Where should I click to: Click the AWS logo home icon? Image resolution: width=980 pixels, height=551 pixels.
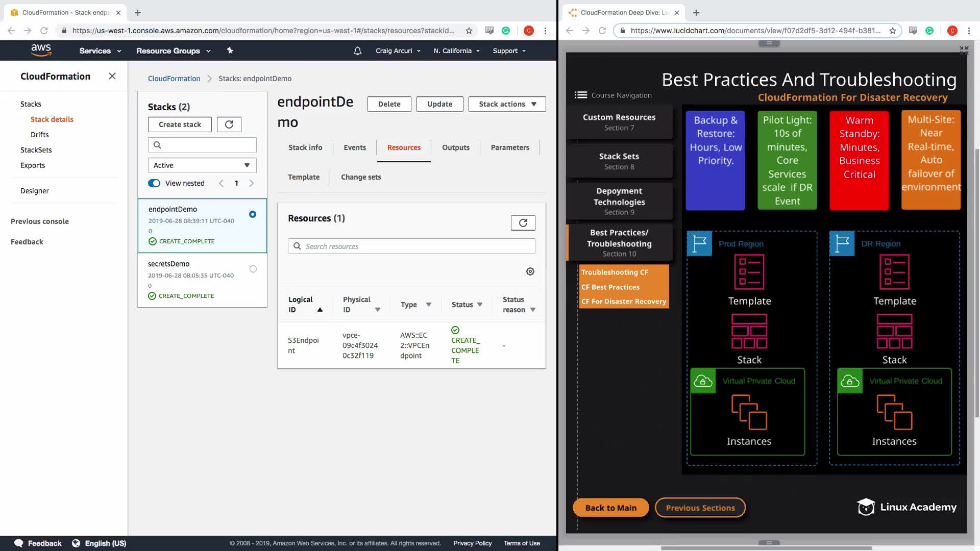(41, 50)
